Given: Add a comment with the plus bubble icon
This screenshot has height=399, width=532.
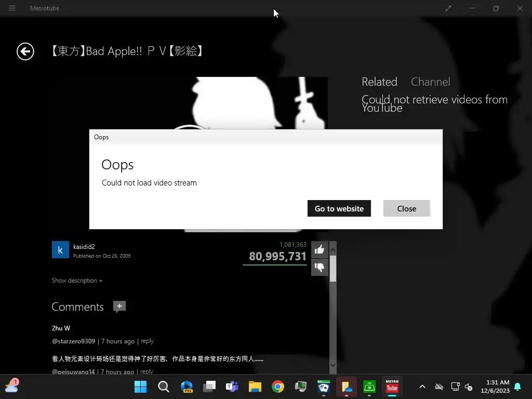Looking at the screenshot, I should coord(119,307).
